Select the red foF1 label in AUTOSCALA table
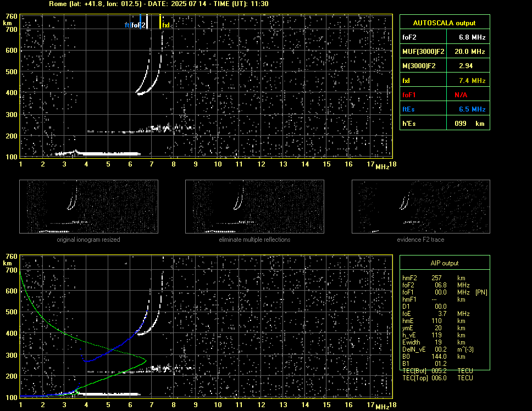The width and height of the screenshot is (532, 411). click(409, 95)
